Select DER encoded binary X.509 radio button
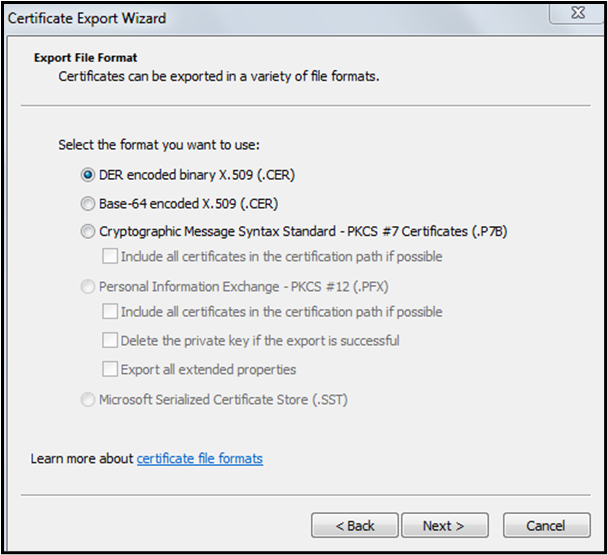This screenshot has width=608, height=555. pos(88,174)
